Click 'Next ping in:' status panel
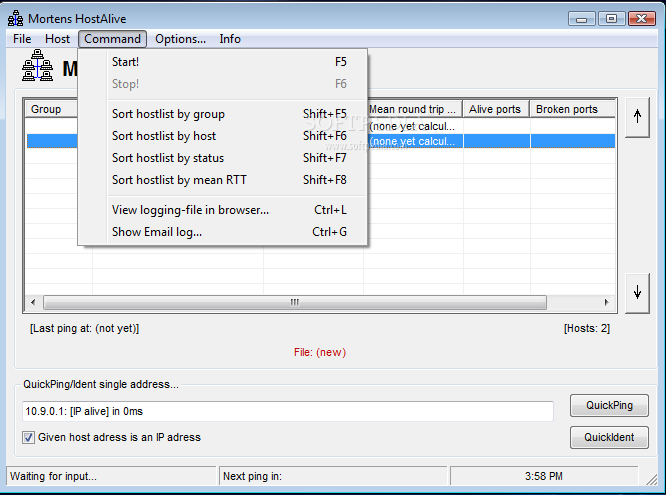Viewport: 666px width, 495px height. tap(333, 476)
